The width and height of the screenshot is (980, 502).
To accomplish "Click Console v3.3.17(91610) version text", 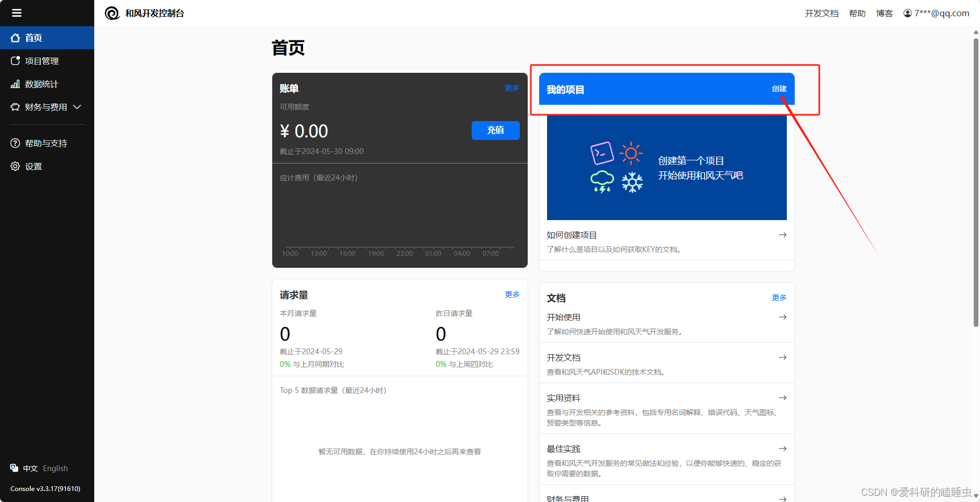I will pos(46,488).
